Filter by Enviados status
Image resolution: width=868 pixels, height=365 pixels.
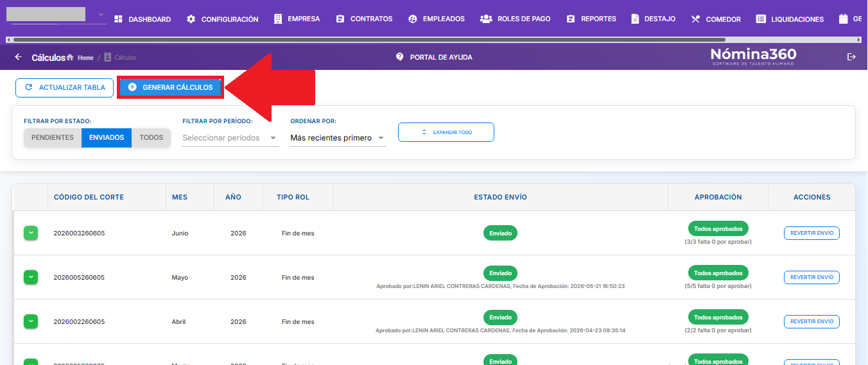pyautogui.click(x=107, y=137)
